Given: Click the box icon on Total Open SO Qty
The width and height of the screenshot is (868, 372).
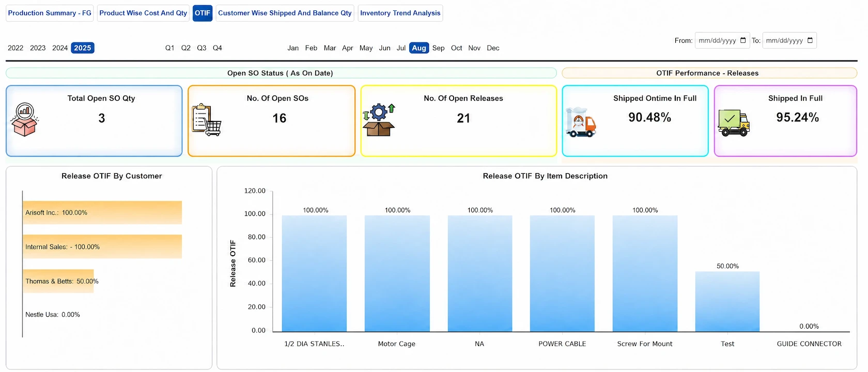Looking at the screenshot, I should click(24, 120).
